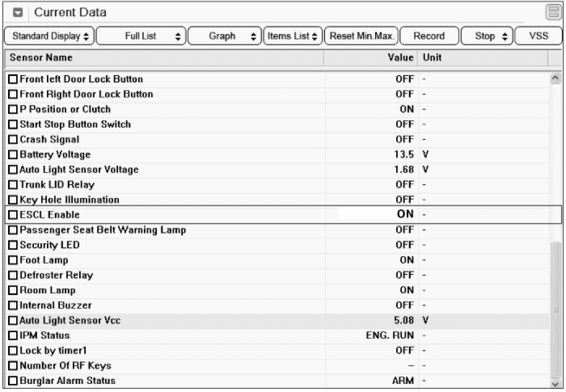
Task: Click the VSS button
Action: tap(539, 36)
